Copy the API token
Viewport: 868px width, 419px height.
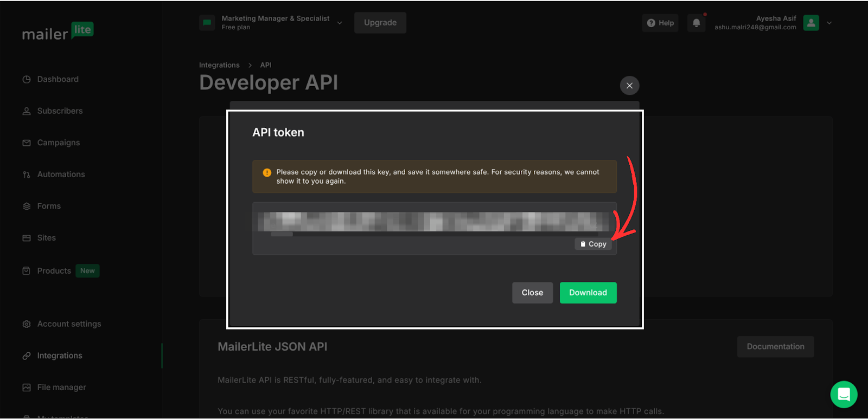coord(593,244)
